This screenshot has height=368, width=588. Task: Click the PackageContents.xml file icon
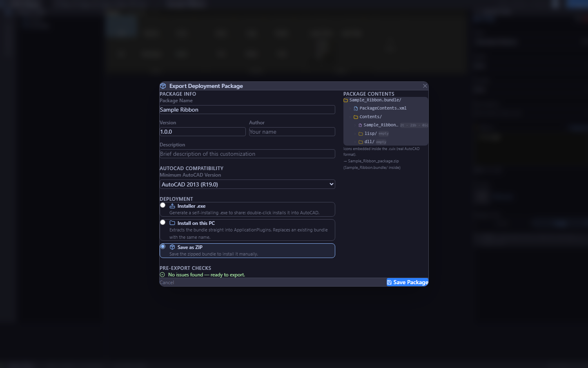coord(356,108)
